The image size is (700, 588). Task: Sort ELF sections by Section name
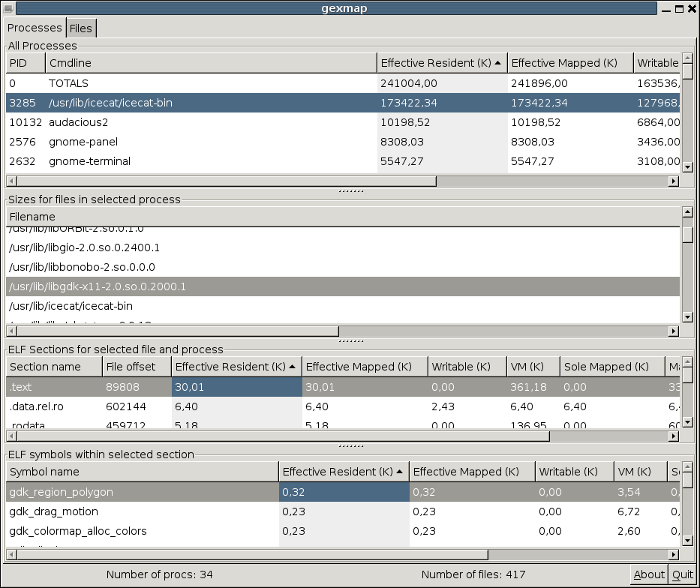point(55,367)
